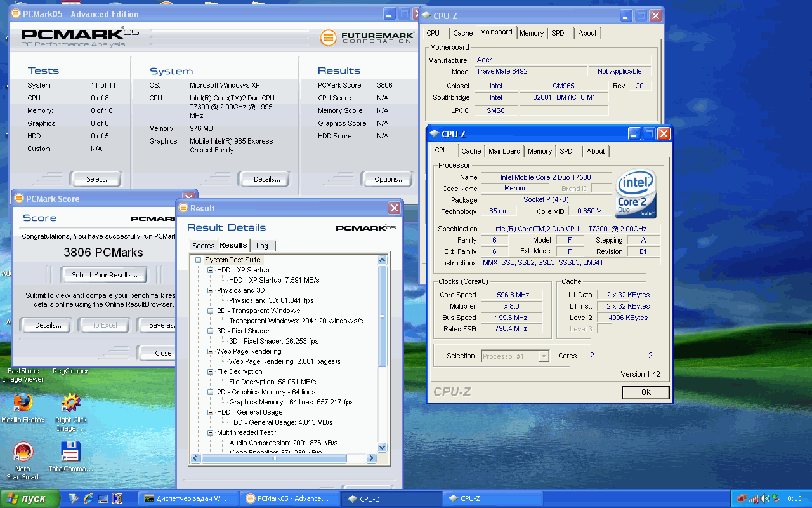Open the Selection Processor #1 dropdown
Image resolution: width=812 pixels, height=508 pixels.
click(544, 356)
